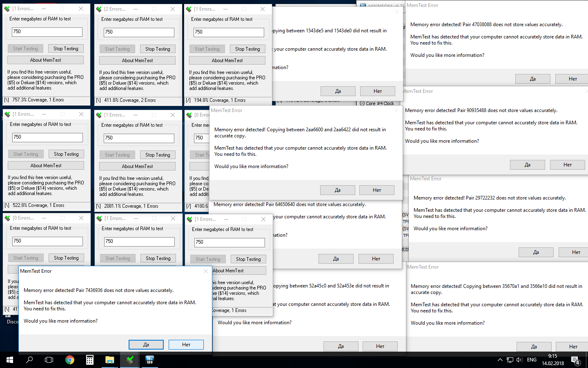Open About MemTest in the 194.8% Coverage window
The width and height of the screenshot is (588, 368).
click(x=227, y=61)
